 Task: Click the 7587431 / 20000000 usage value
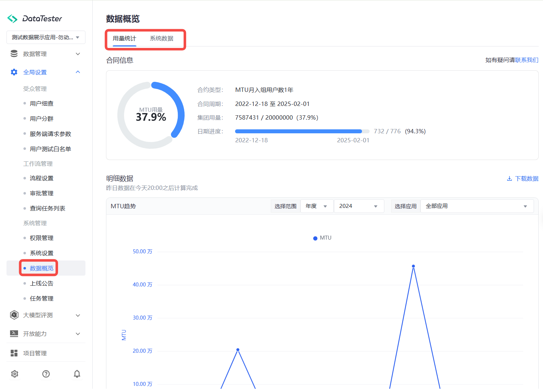pyautogui.click(x=277, y=117)
